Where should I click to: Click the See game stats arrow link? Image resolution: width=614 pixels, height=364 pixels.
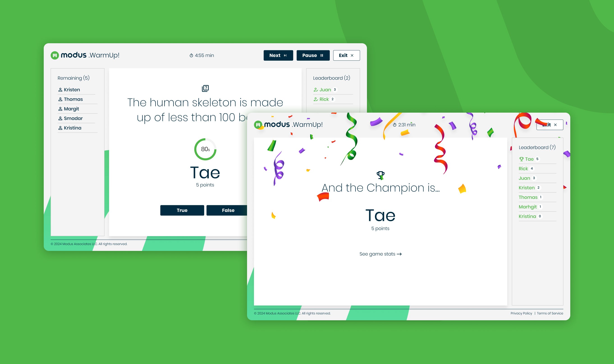pyautogui.click(x=380, y=253)
